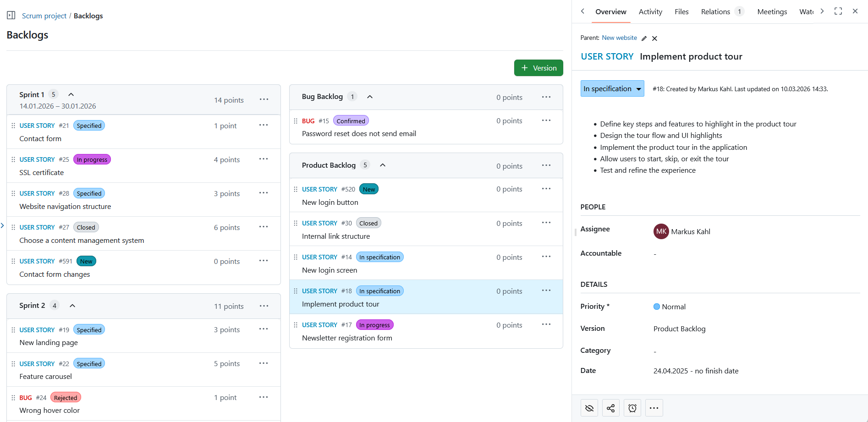Click the green Version button
This screenshot has height=422, width=868.
point(538,67)
